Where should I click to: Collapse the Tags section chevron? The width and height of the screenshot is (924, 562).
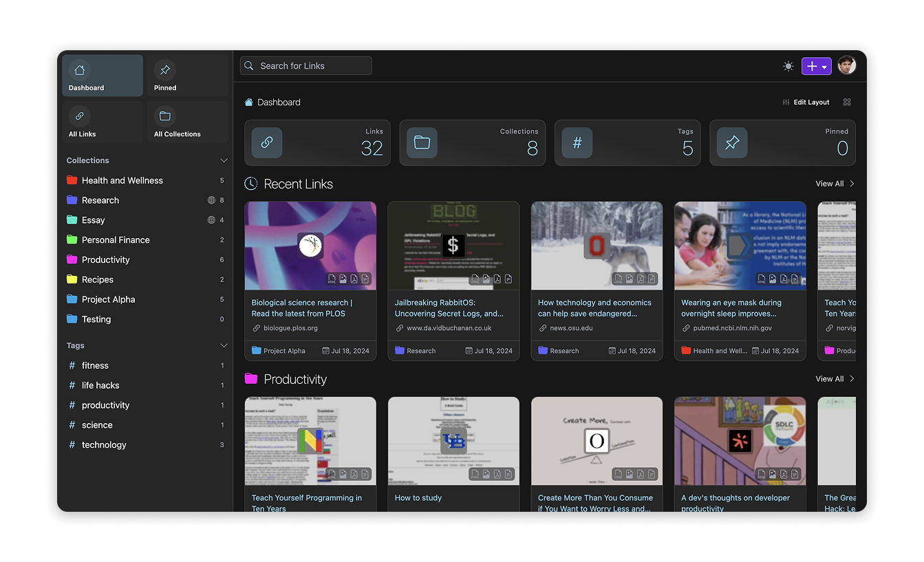coord(224,345)
